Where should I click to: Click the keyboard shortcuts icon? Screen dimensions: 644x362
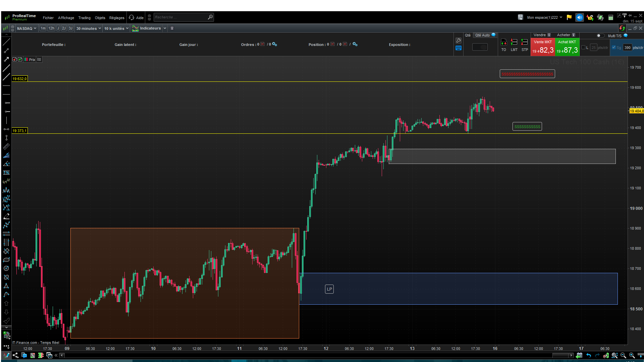[x=459, y=48]
